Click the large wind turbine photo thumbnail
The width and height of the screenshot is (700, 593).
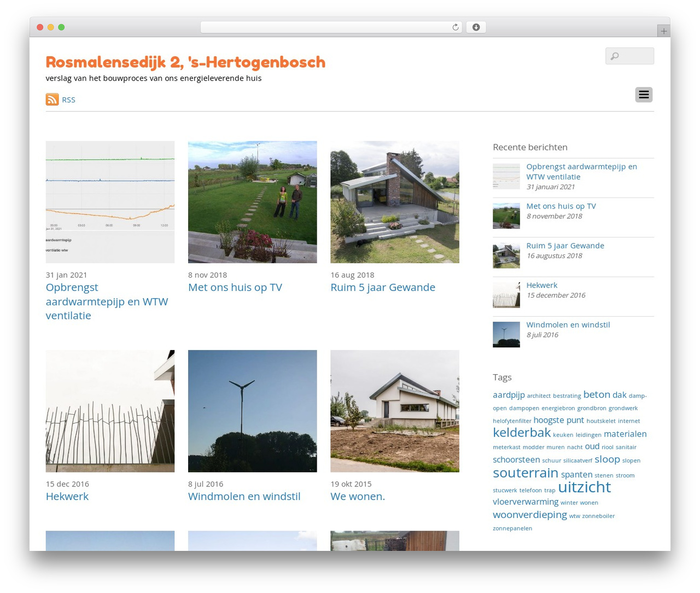pos(252,411)
